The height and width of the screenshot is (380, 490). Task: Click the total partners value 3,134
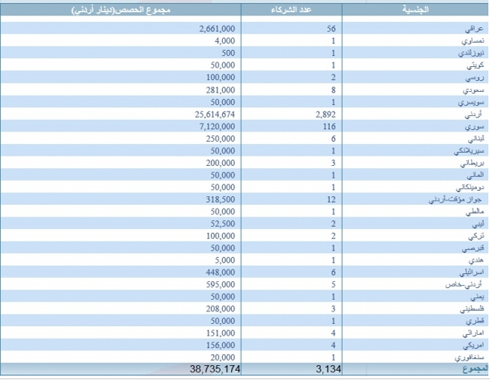tap(329, 369)
